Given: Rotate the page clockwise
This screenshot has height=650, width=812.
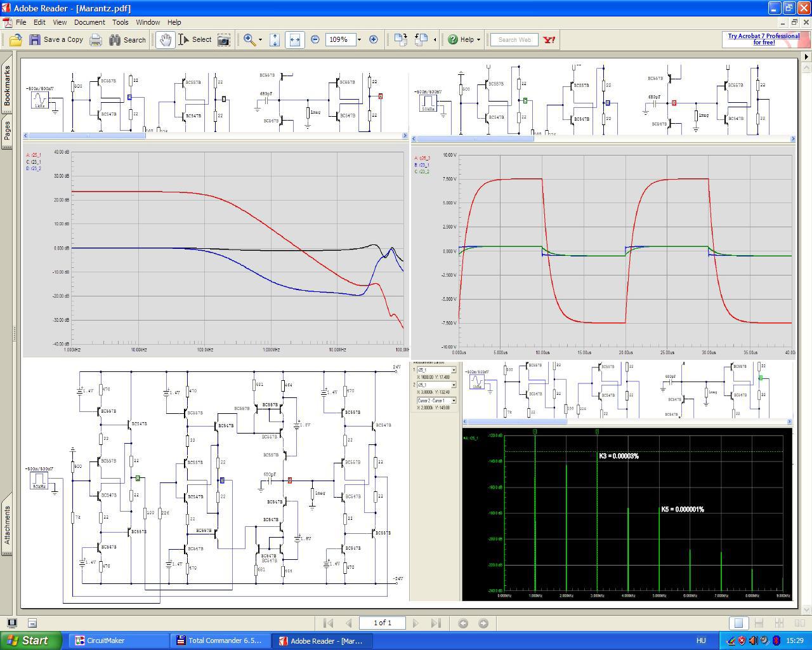Looking at the screenshot, I should tap(400, 40).
